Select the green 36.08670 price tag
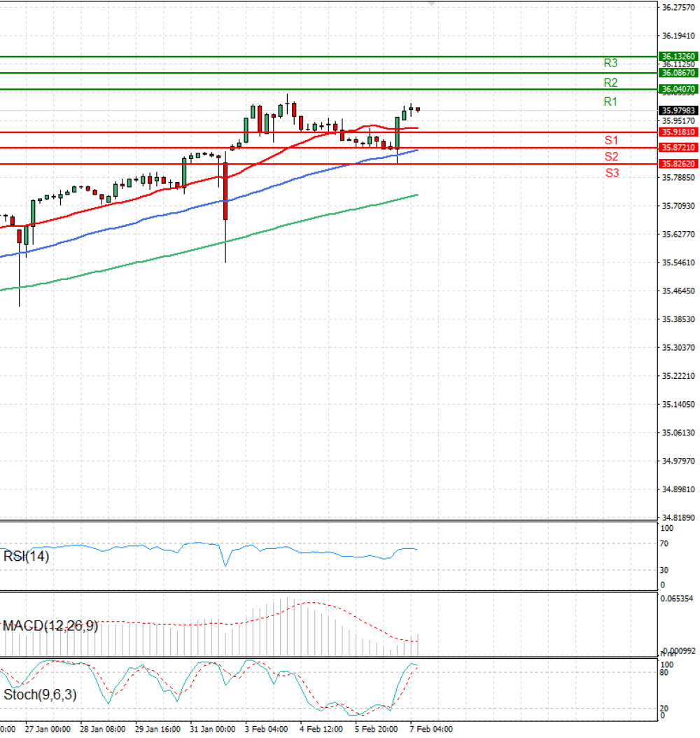 678,73
